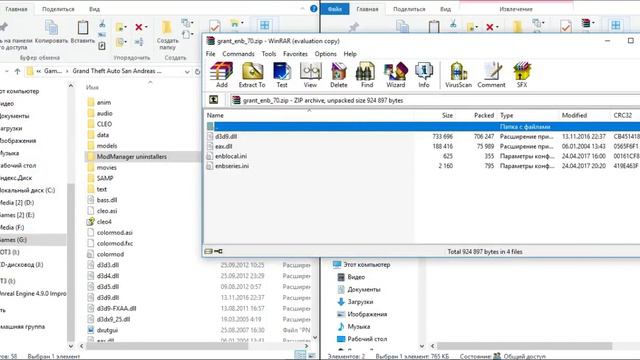Show archive Info in WinRAR

tap(424, 75)
